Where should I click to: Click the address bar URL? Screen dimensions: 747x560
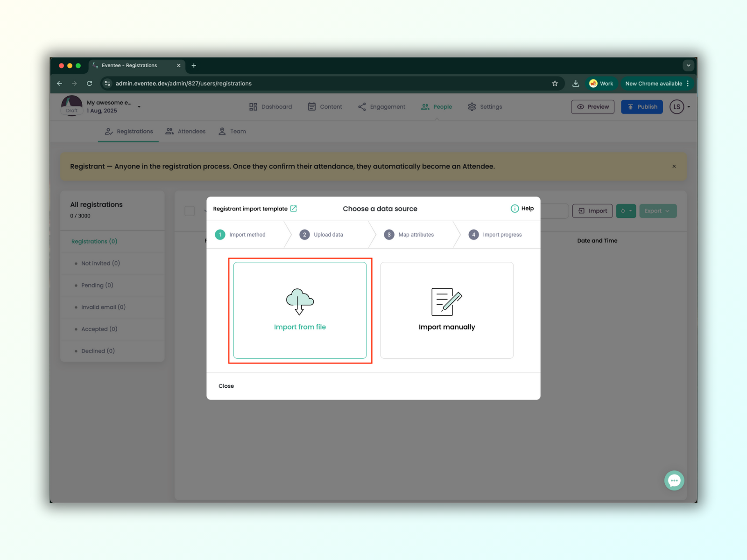pos(183,84)
